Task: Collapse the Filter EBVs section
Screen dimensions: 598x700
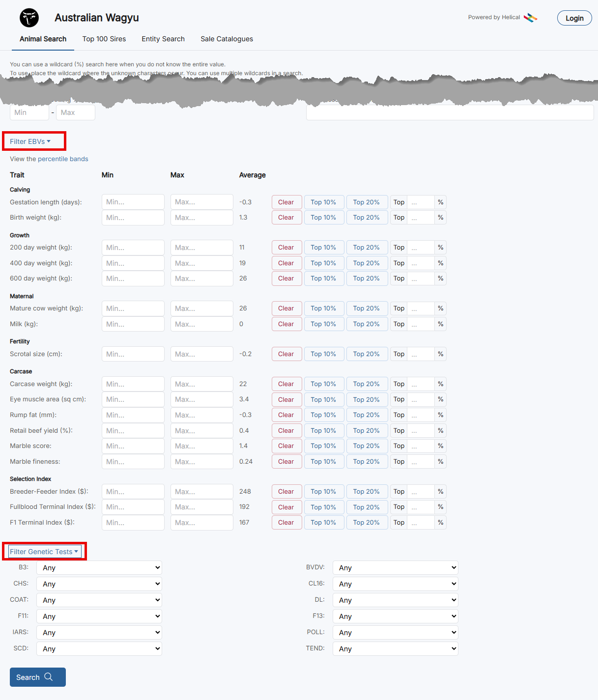Action: coord(30,141)
